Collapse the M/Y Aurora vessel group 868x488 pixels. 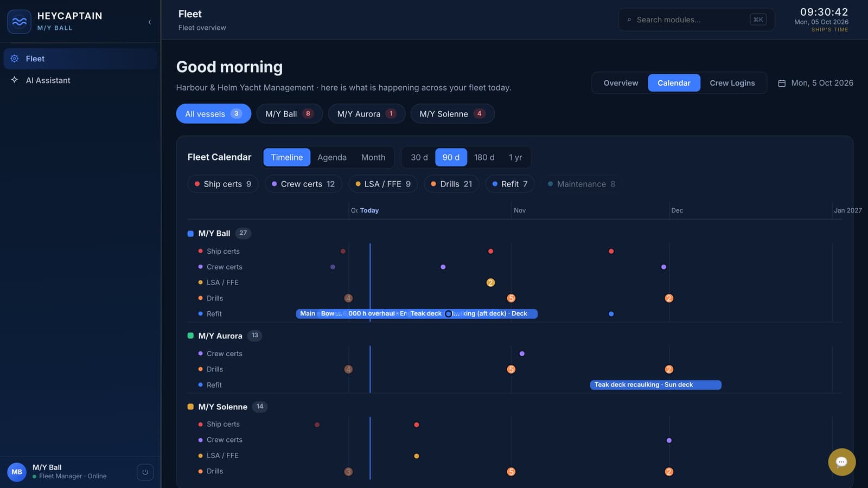(x=225, y=336)
